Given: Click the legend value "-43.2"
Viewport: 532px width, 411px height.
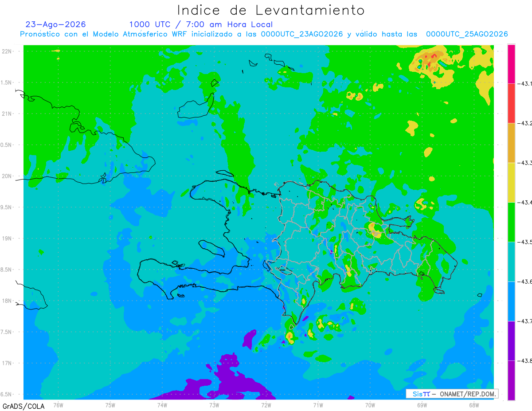Looking at the screenshot, I should 524,123.
